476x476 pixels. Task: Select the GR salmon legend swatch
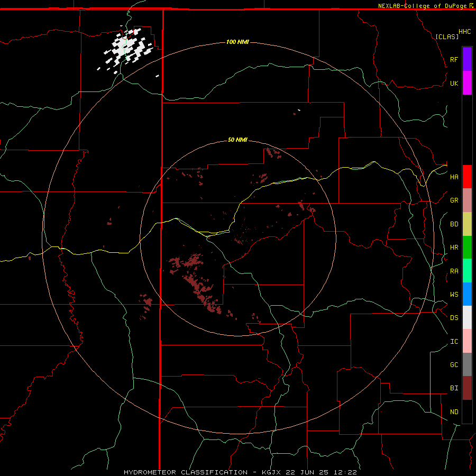pos(467,200)
